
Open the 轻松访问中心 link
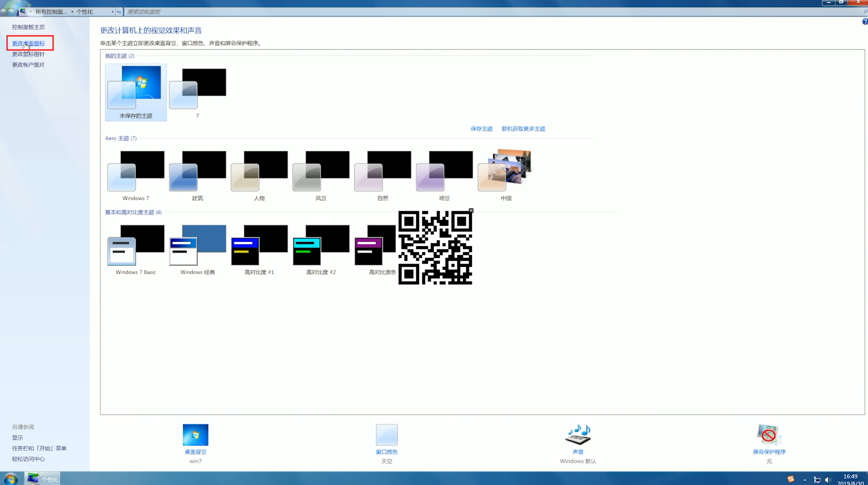coord(28,459)
